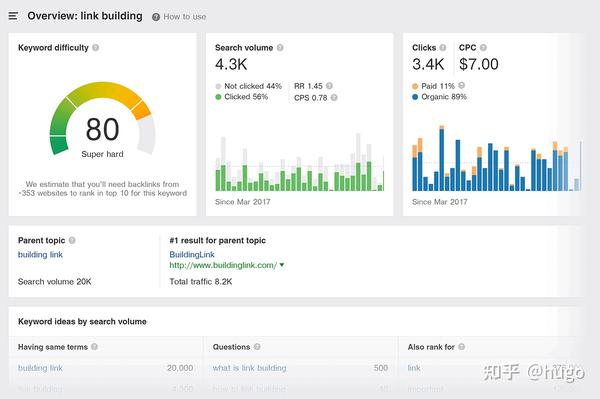The height and width of the screenshot is (399, 600).
Task: Click info icon beside Paid 11%
Action: click(x=461, y=85)
